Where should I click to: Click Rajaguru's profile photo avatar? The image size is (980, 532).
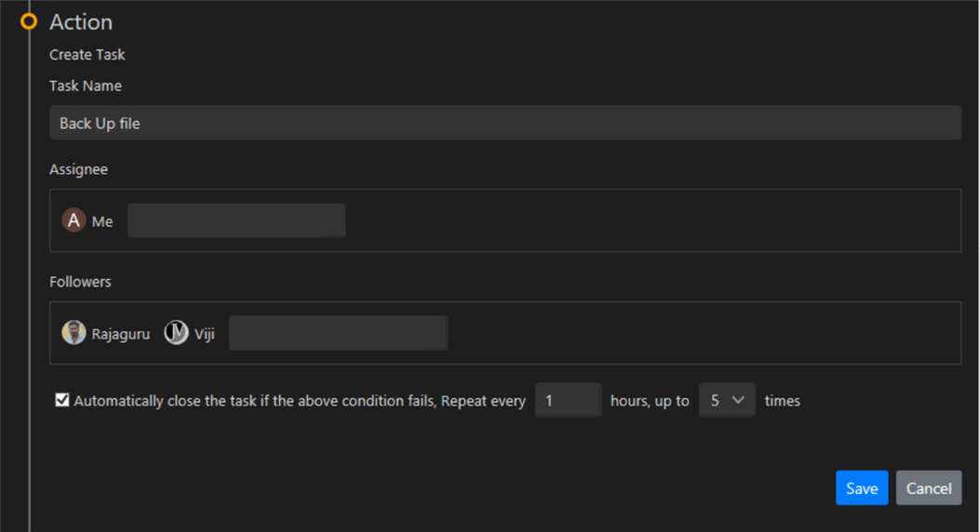tap(74, 333)
